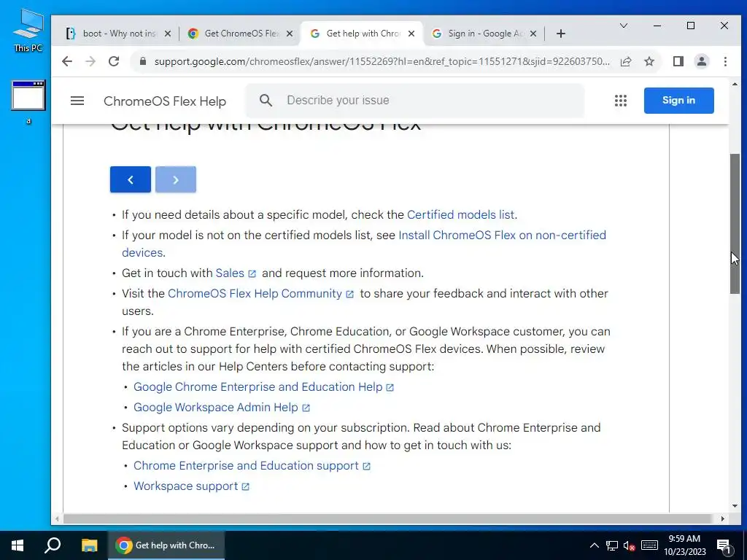Open the Certified models list link
747x560 pixels.
click(461, 215)
